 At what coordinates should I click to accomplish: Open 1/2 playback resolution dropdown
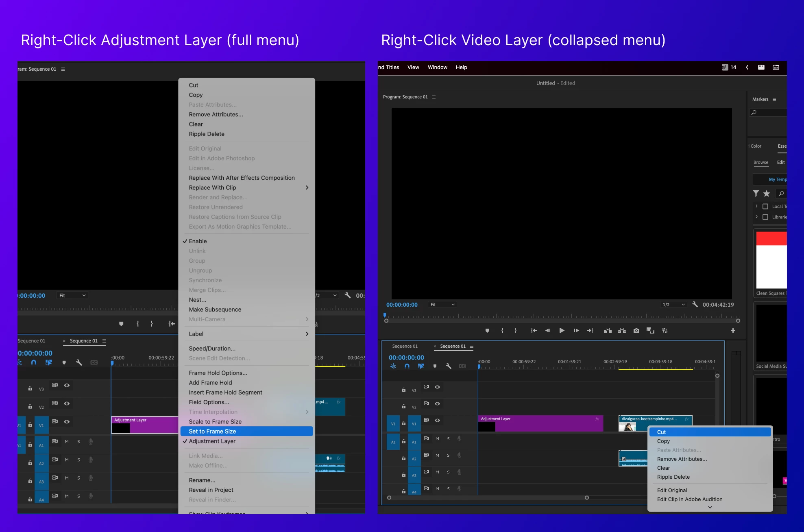[x=673, y=305]
